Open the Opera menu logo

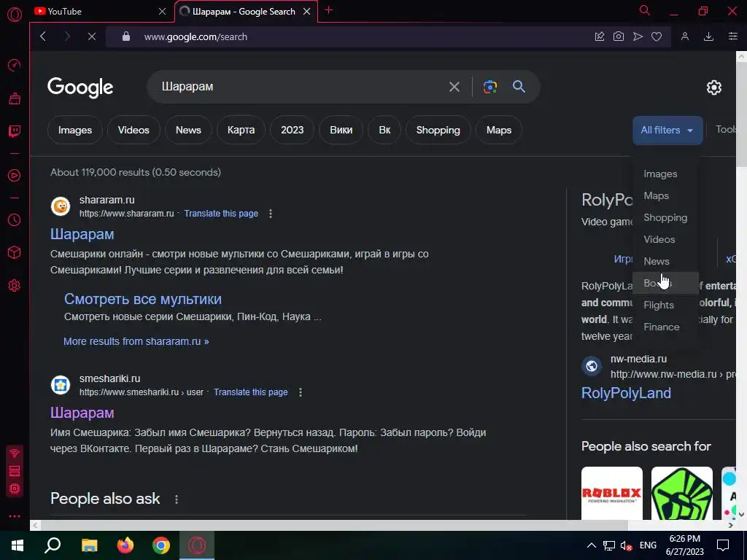(15, 15)
